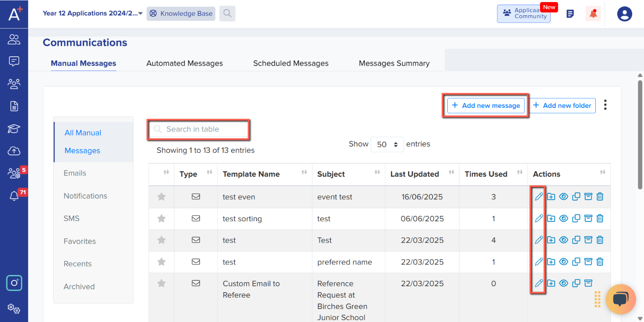Preview 'test sorting' with eye icon

563,218
